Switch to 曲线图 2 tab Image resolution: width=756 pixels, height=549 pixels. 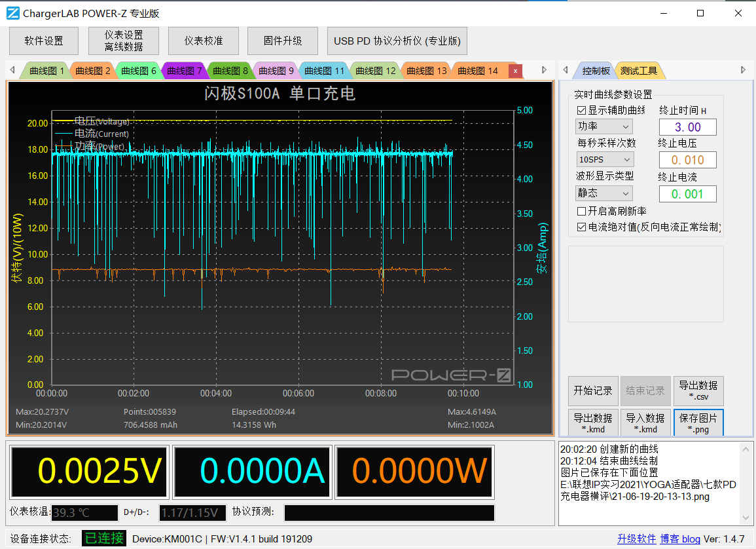tap(92, 71)
